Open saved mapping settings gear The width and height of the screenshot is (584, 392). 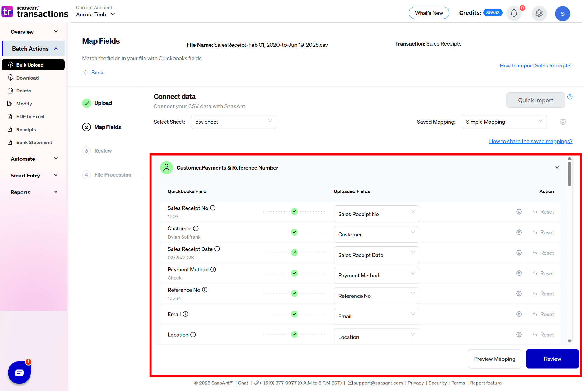click(x=563, y=122)
